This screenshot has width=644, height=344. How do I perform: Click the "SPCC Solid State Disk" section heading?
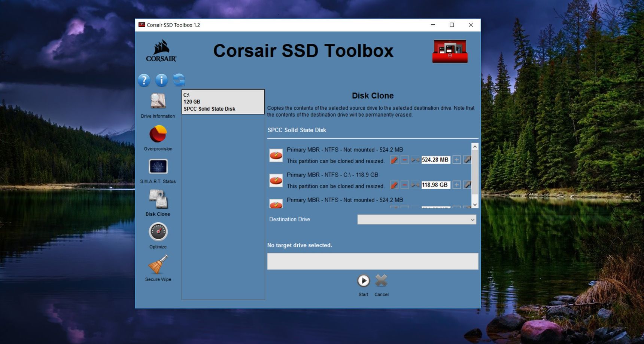pos(297,130)
